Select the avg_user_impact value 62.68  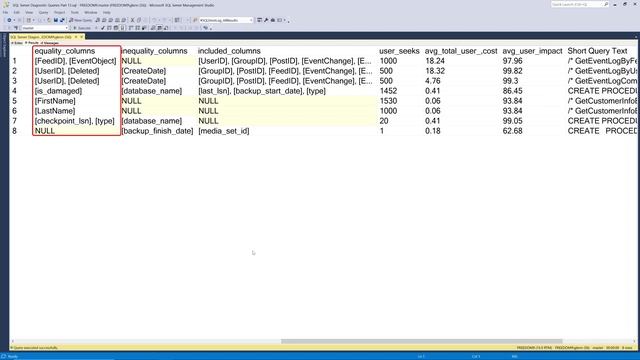[513, 131]
